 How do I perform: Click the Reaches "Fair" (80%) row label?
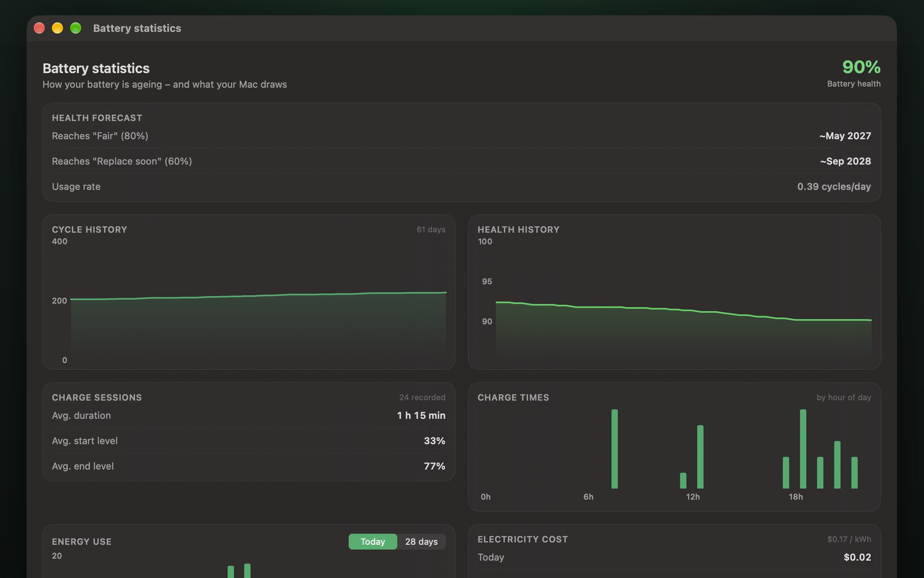100,136
